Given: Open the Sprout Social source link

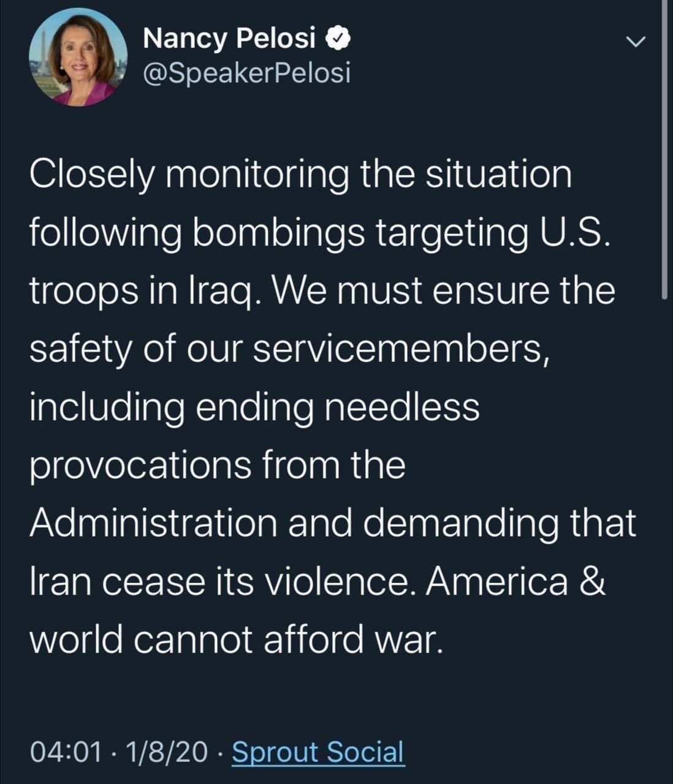Looking at the screenshot, I should click(x=318, y=751).
